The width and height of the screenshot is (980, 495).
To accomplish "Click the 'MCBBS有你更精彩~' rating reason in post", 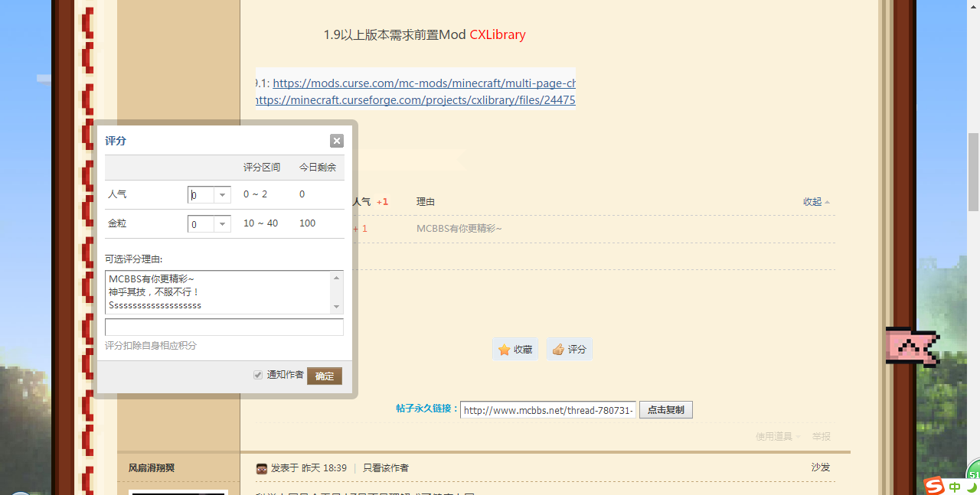I will 459,229.
